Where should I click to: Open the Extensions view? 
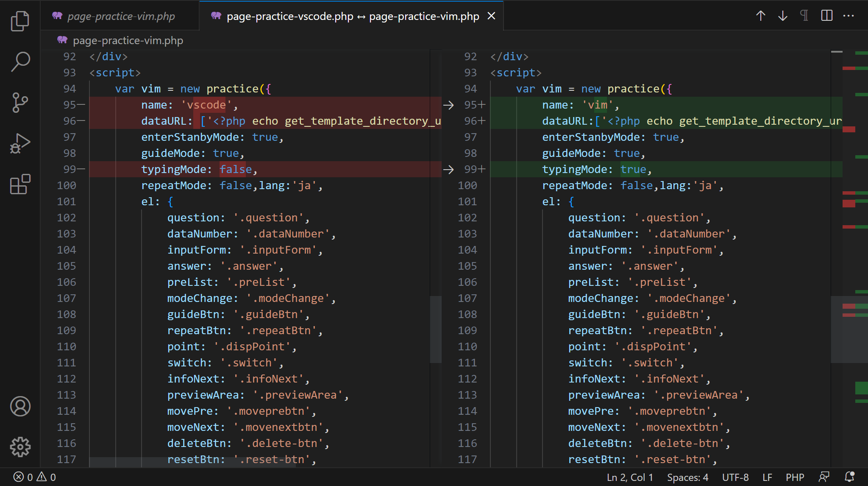point(20,184)
